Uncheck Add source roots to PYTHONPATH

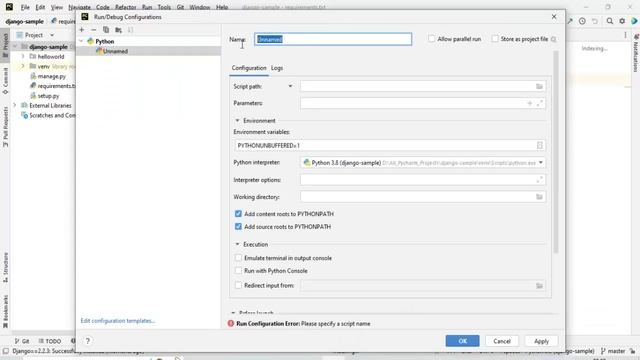tap(238, 227)
